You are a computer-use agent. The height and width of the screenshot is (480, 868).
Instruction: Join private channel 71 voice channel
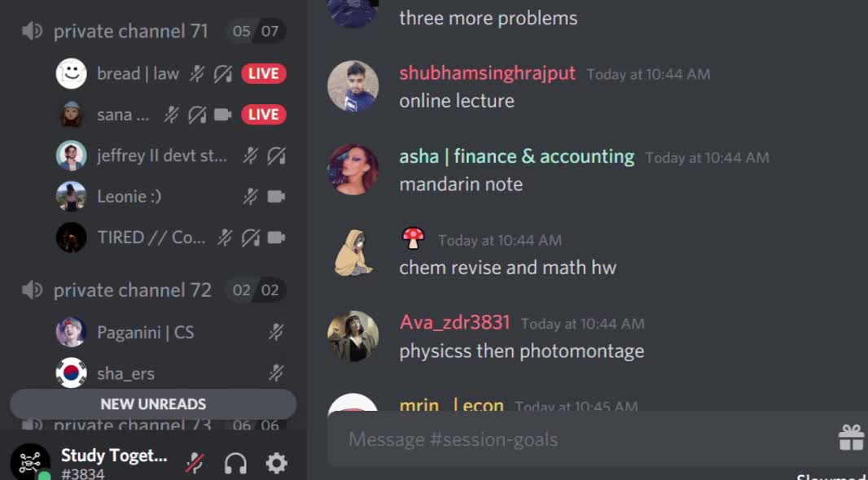click(130, 31)
